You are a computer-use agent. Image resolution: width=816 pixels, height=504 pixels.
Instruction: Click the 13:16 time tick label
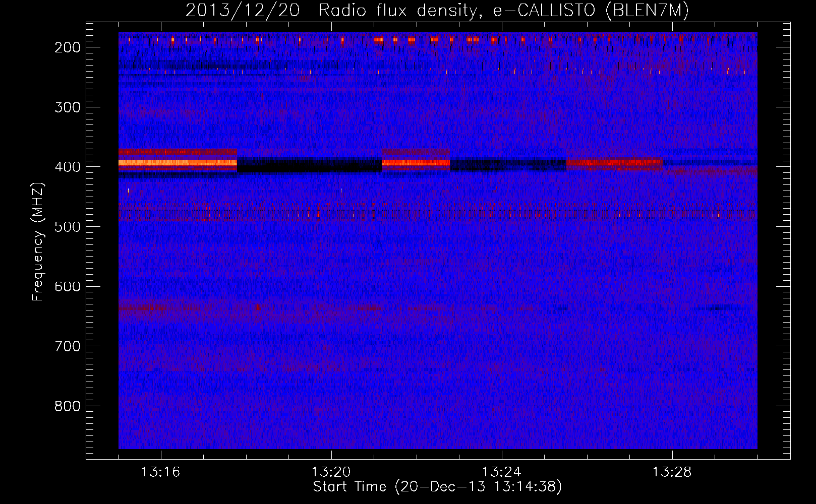click(160, 472)
